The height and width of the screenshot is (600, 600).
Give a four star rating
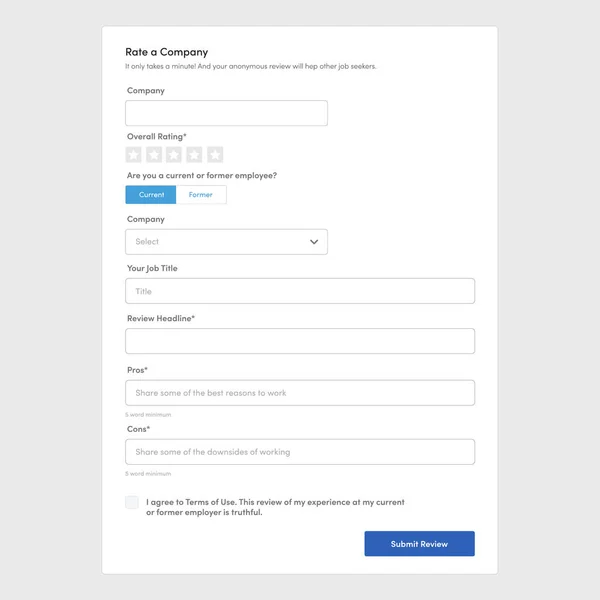click(x=194, y=155)
